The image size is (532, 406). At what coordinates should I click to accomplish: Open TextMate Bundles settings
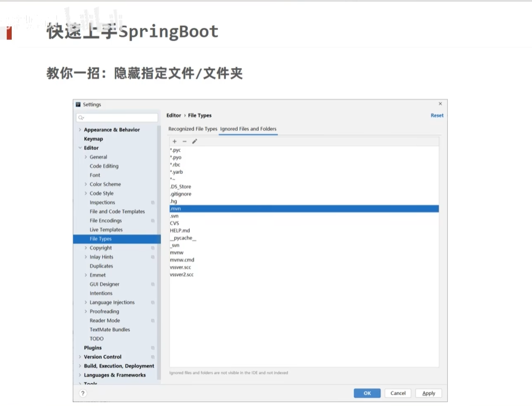pyautogui.click(x=110, y=329)
